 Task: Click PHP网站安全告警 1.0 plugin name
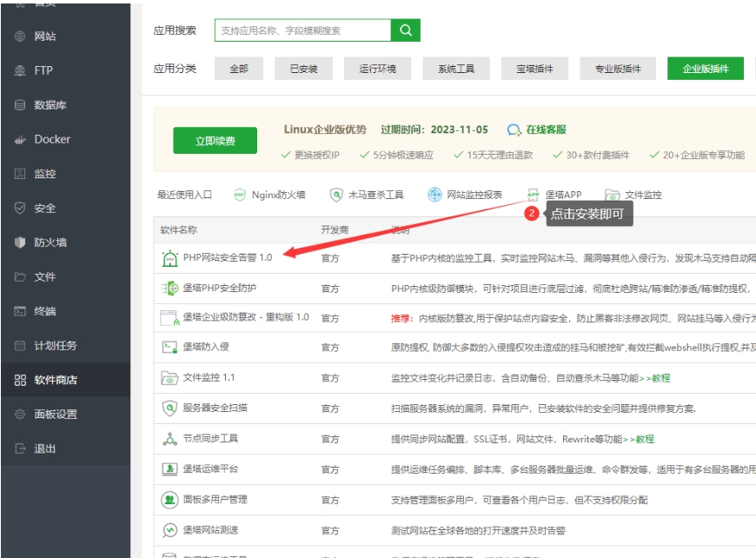228,257
